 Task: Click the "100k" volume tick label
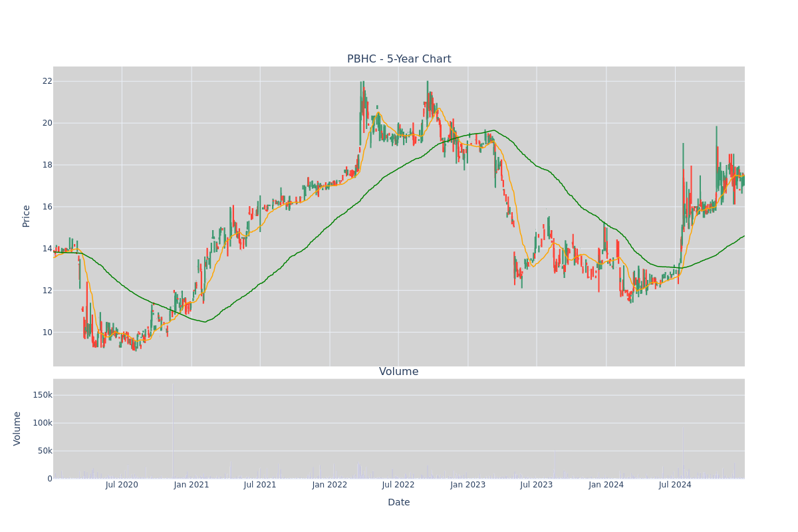[43, 423]
